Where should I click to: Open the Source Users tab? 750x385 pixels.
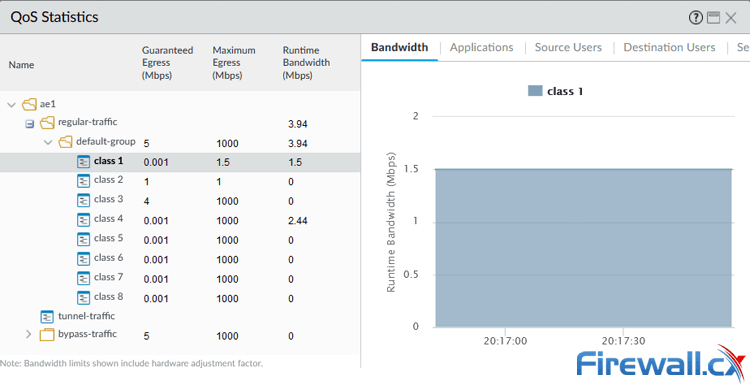click(568, 47)
